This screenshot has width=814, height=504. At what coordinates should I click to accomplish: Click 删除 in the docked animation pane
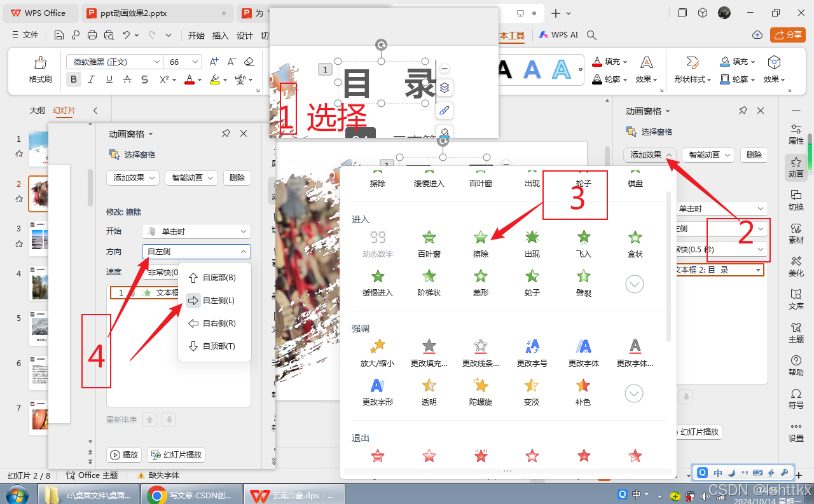point(754,155)
